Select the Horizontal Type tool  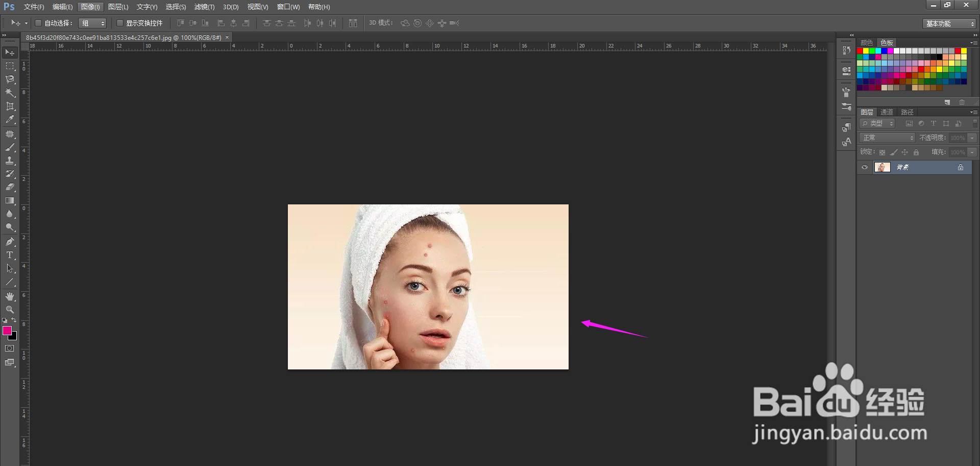click(x=10, y=255)
